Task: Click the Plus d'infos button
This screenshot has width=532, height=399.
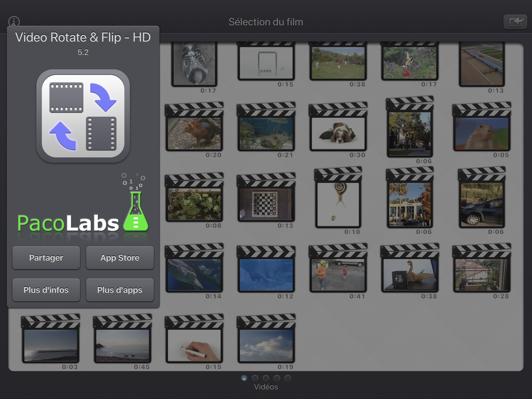Action: tap(46, 290)
